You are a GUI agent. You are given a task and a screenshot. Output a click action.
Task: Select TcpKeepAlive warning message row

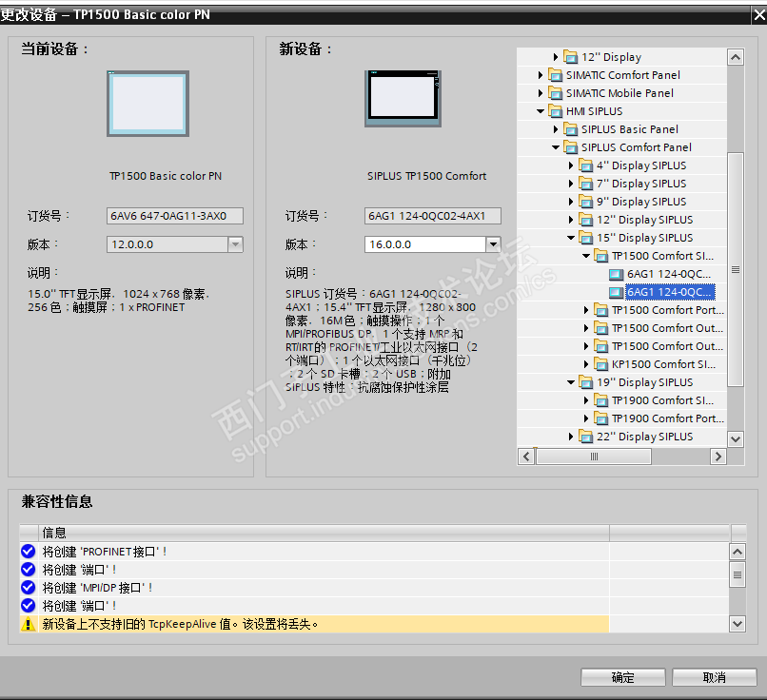pos(315,624)
